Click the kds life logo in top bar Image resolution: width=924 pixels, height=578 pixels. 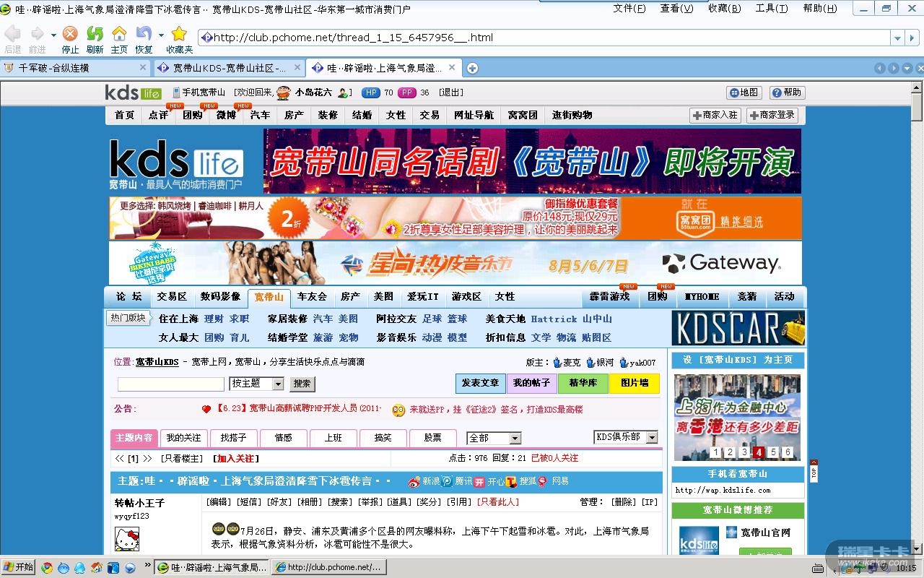click(134, 92)
